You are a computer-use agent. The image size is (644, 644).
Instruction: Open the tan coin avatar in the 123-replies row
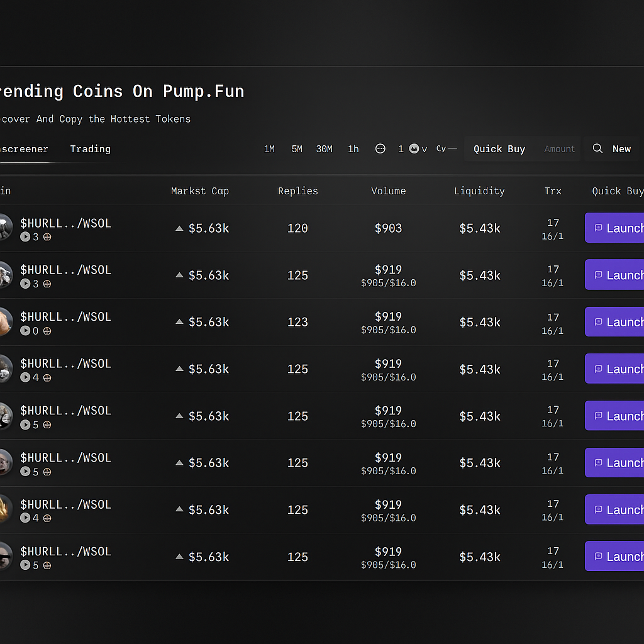(x=5, y=321)
